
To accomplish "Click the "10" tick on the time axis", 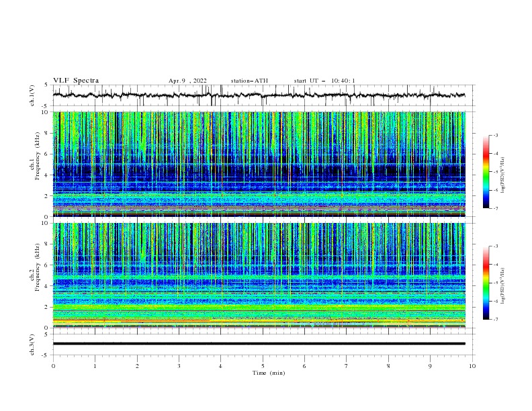I will (472, 366).
